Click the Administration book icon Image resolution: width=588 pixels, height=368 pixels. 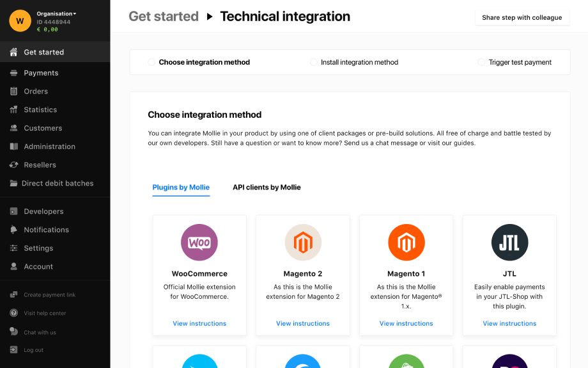13,147
